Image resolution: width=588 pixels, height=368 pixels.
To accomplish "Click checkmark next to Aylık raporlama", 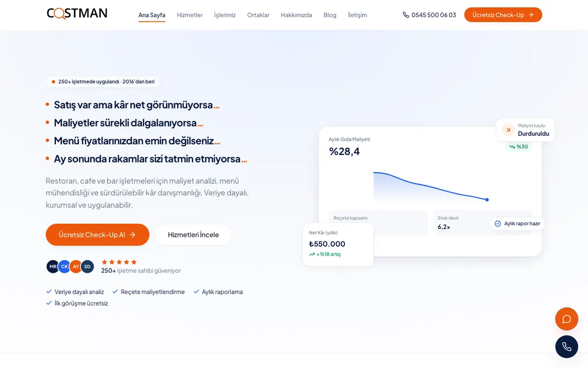I will 196,291.
